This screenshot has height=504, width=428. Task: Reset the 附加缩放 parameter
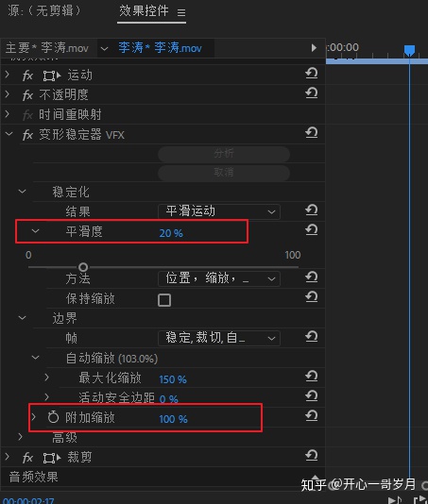311,416
